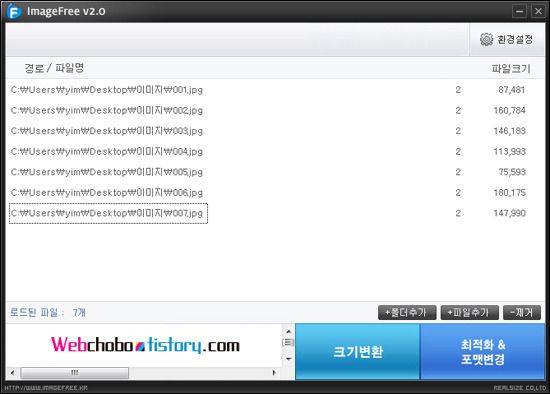The height and width of the screenshot is (394, 550).
Task: Click file size value 146,183
Action: point(509,131)
